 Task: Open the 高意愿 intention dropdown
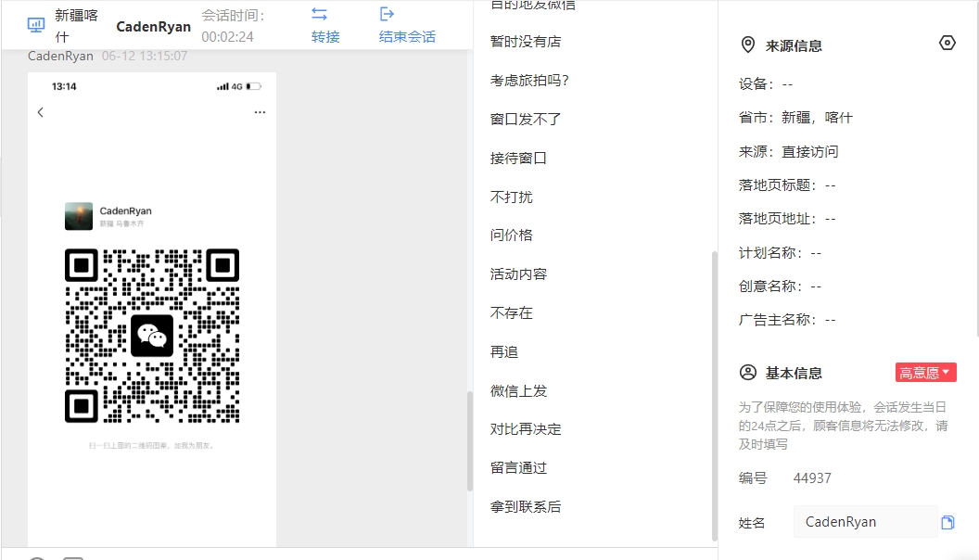pyautogui.click(x=925, y=373)
